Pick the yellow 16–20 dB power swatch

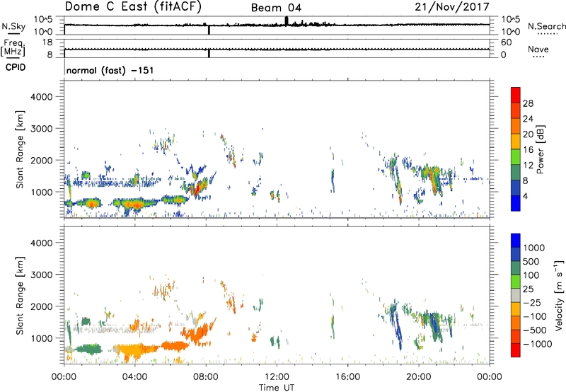click(x=516, y=141)
